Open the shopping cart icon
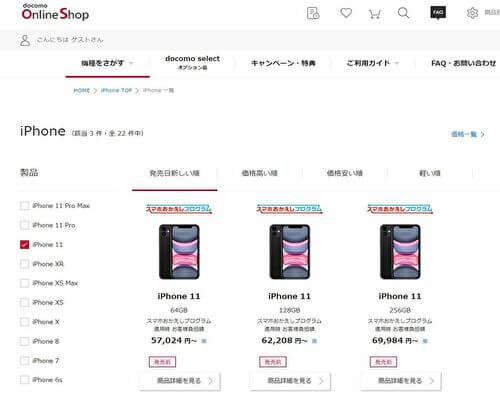This screenshot has height=400, width=500. [375, 14]
